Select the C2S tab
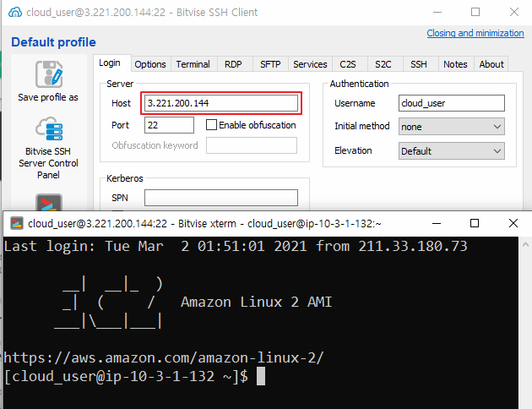532x409 pixels. click(x=348, y=64)
